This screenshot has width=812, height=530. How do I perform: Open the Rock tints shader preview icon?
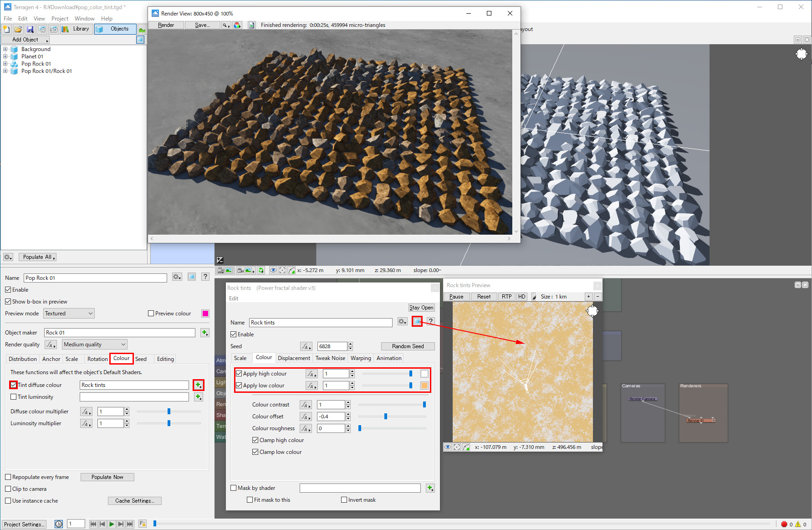(417, 322)
